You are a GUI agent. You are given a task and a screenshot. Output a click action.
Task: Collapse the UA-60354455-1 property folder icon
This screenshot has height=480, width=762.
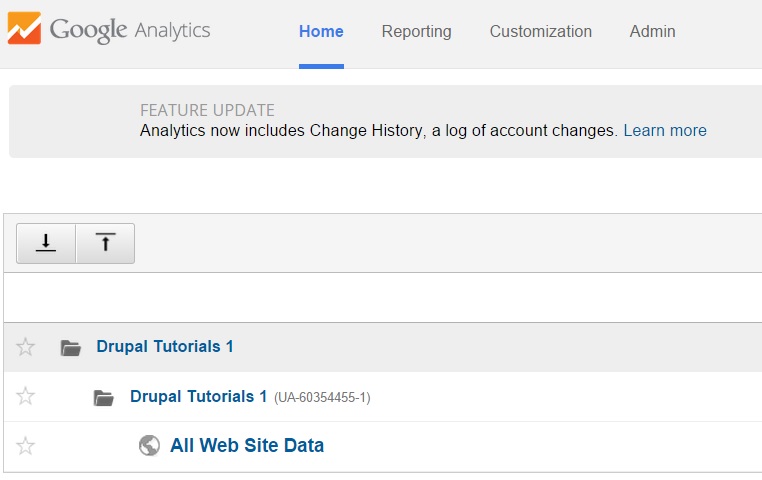pyautogui.click(x=104, y=398)
